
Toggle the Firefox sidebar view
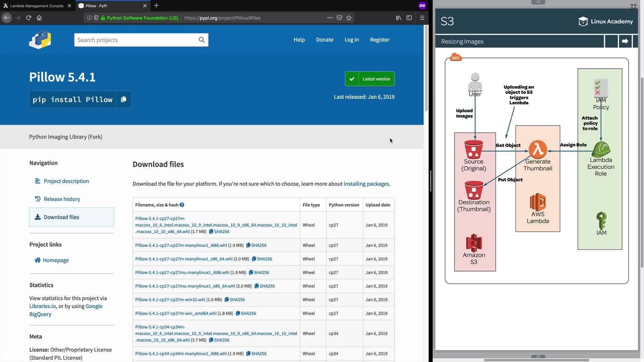point(409,18)
